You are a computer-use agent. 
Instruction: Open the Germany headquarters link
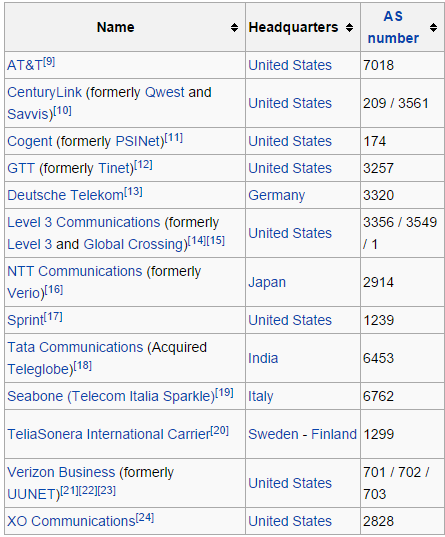tap(276, 195)
